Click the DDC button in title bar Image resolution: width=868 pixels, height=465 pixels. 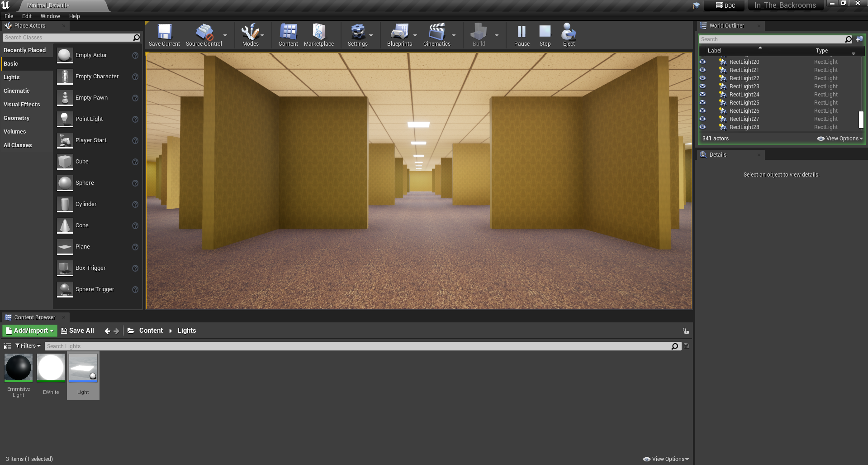click(725, 6)
